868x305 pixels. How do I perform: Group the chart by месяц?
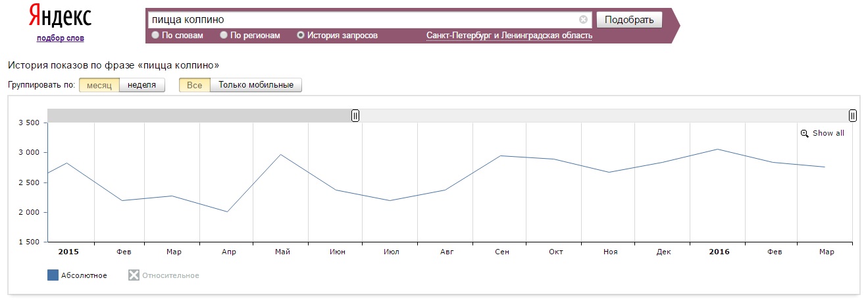tap(99, 85)
